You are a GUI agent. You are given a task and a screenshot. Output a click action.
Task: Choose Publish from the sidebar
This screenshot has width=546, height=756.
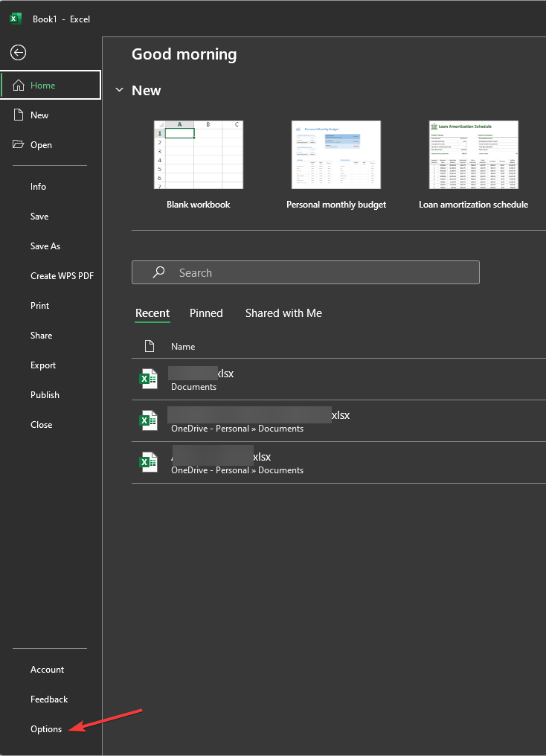coord(45,395)
